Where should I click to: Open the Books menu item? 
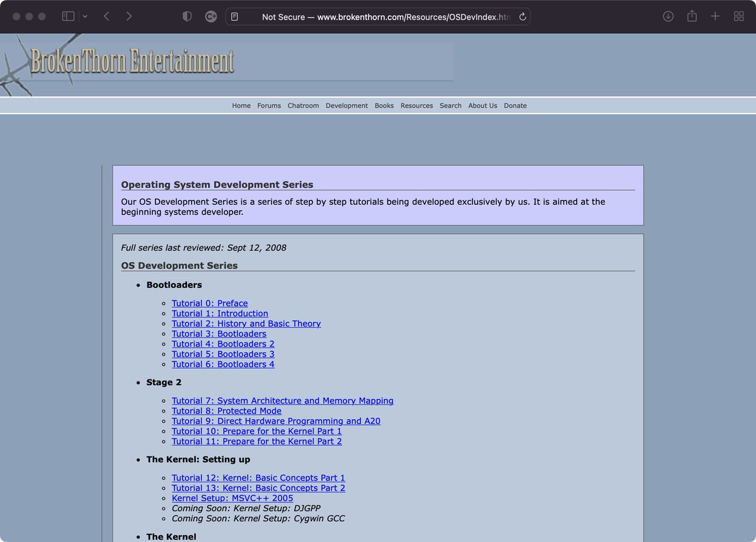pos(384,106)
